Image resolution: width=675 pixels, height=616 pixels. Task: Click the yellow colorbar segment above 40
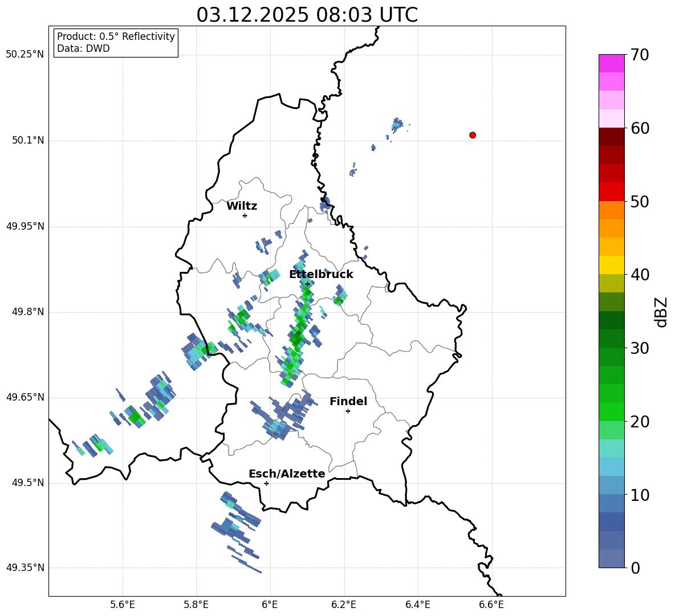point(611,265)
